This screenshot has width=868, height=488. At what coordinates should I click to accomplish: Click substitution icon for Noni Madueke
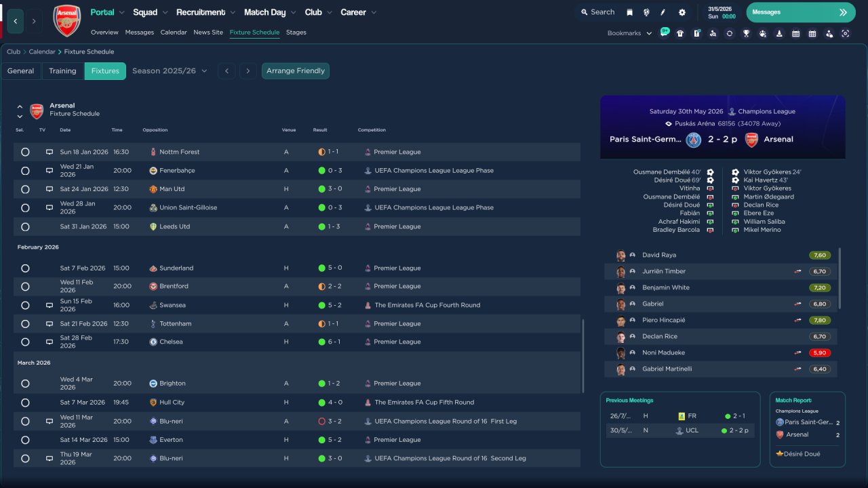[x=798, y=352]
